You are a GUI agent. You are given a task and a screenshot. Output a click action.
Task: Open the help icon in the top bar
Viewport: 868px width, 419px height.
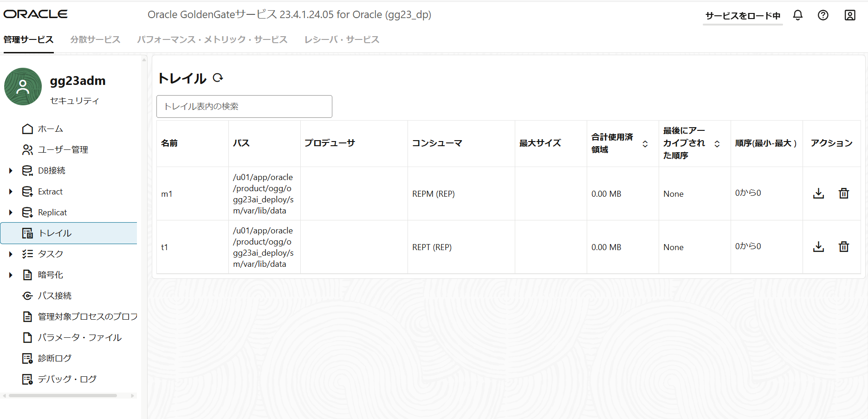click(823, 15)
